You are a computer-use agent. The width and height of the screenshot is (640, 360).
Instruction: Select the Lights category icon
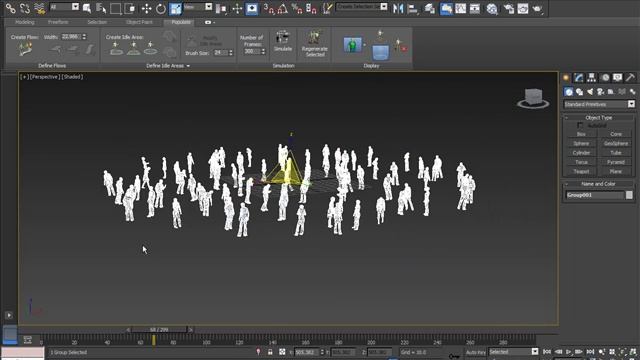tap(590, 92)
